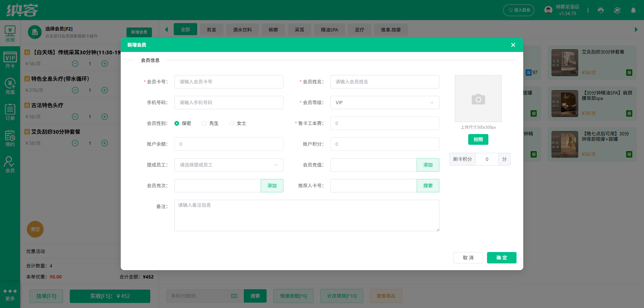Viewport: 644px width, 308px height.
Task: Select the 先生 gender radio button
Action: coord(204,123)
